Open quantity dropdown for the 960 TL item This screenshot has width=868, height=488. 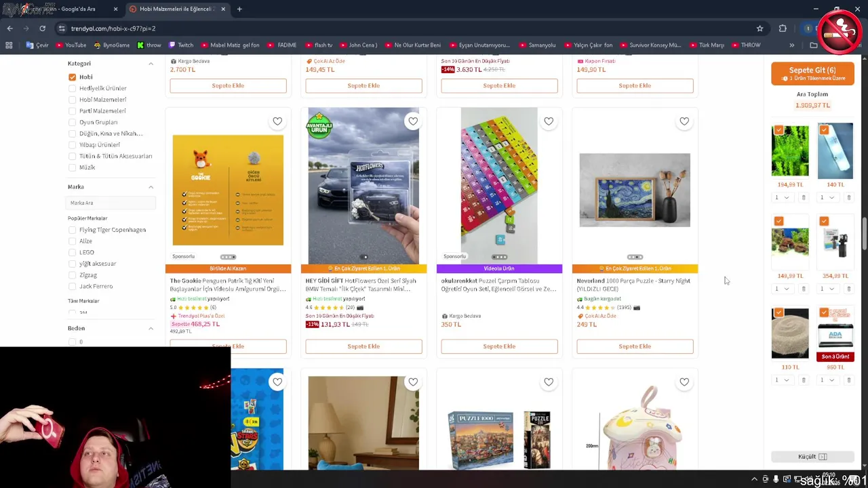coord(827,380)
